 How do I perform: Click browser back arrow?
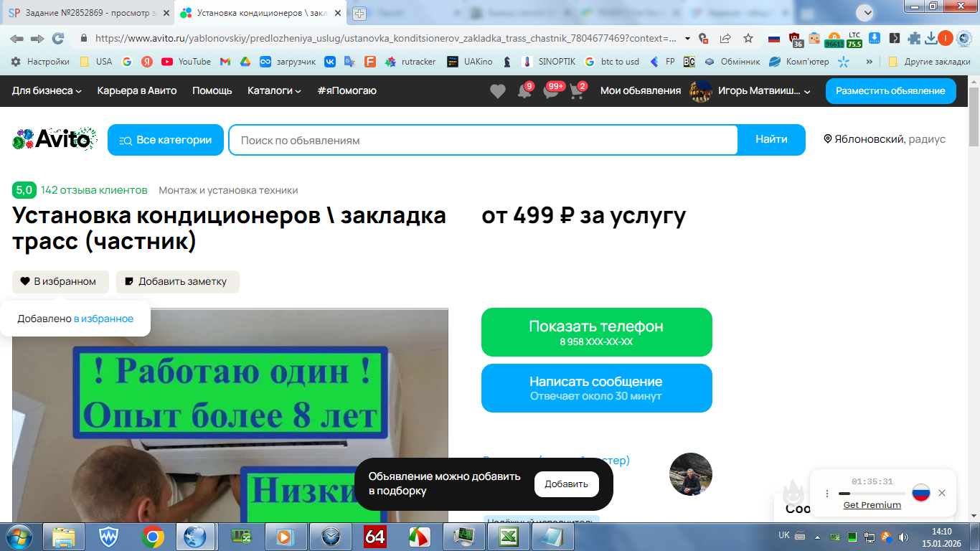click(x=17, y=38)
